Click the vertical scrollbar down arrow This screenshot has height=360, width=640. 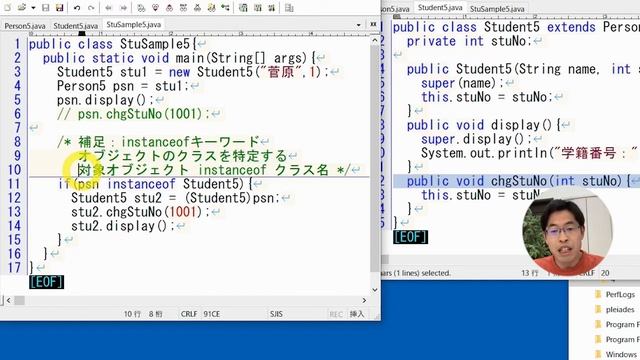click(x=375, y=290)
